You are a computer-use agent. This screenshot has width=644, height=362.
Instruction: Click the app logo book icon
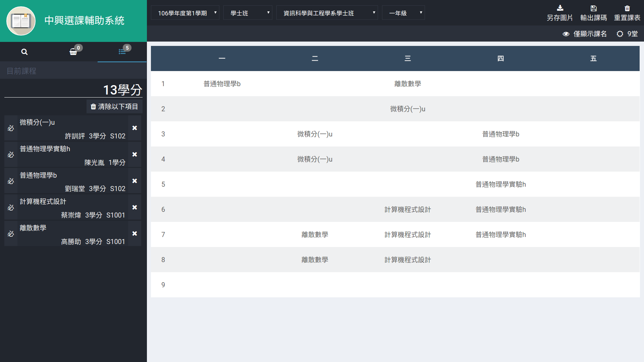[21, 21]
